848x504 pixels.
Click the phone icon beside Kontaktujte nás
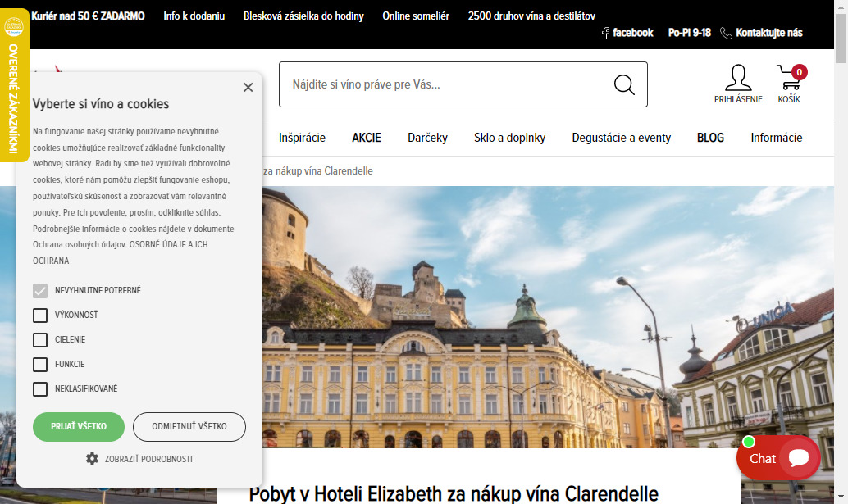(x=727, y=33)
